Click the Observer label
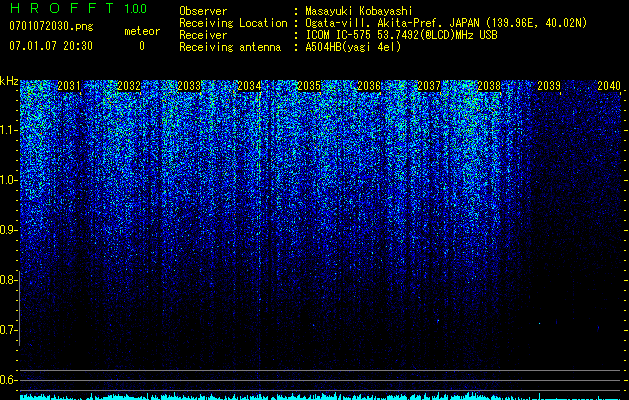Image resolution: width=629 pixels, height=400 pixels. coord(203,11)
